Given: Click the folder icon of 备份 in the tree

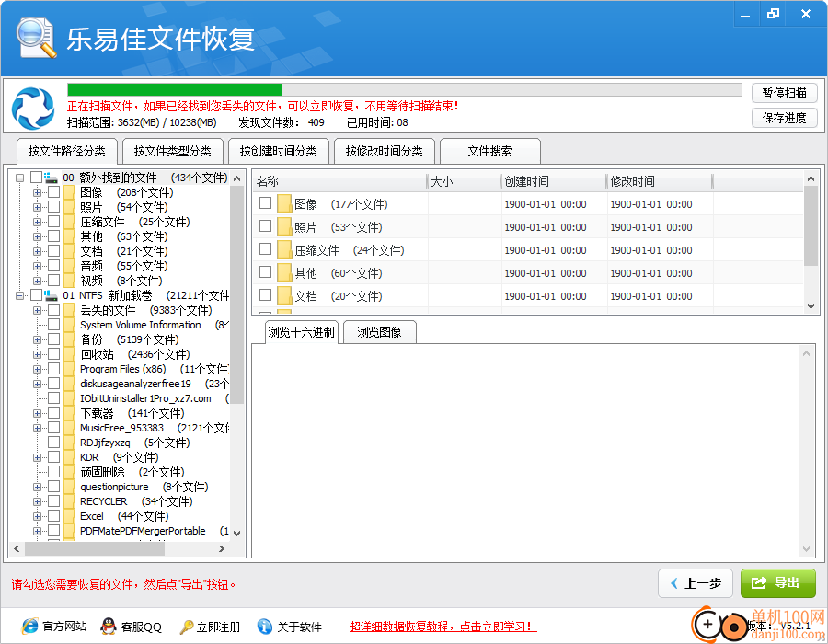Looking at the screenshot, I should (x=70, y=339).
